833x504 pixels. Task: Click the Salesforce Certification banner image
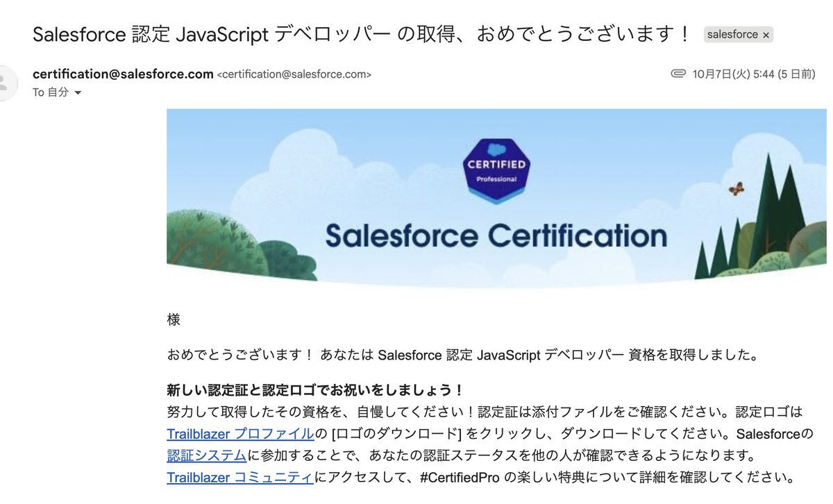coord(496,198)
